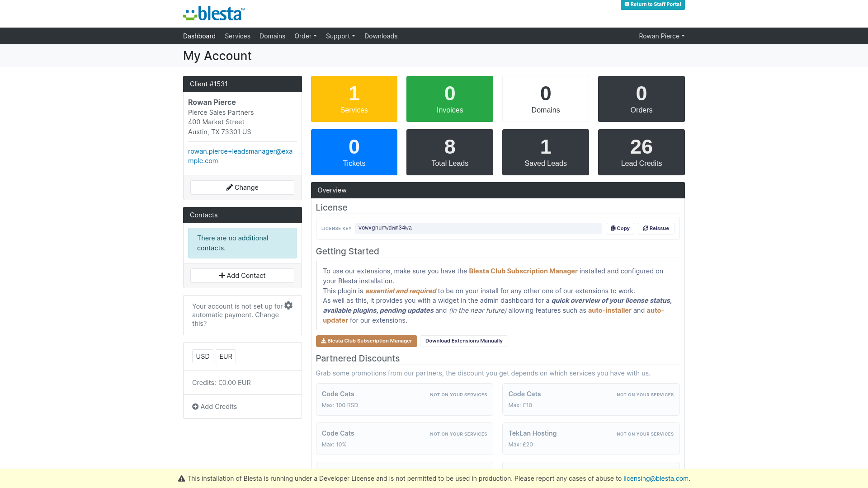Click the Partnered Discounts heading
The width and height of the screenshot is (868, 488).
pyautogui.click(x=358, y=358)
